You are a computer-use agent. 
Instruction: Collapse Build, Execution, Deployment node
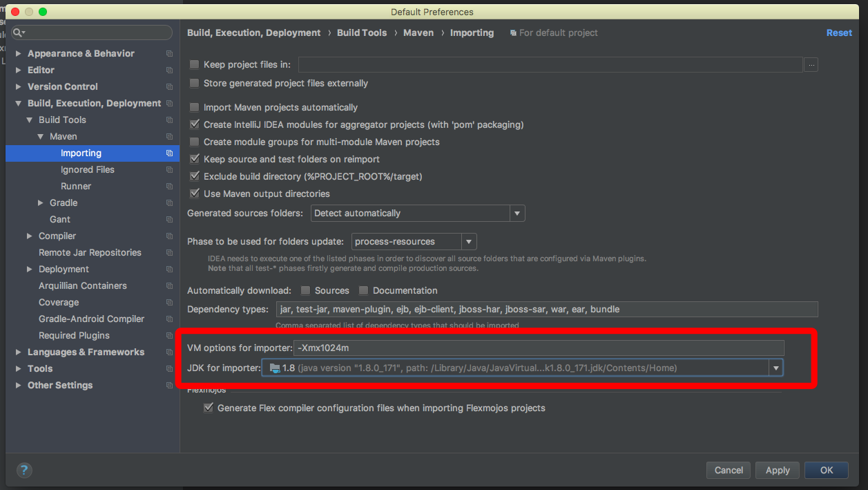point(19,104)
